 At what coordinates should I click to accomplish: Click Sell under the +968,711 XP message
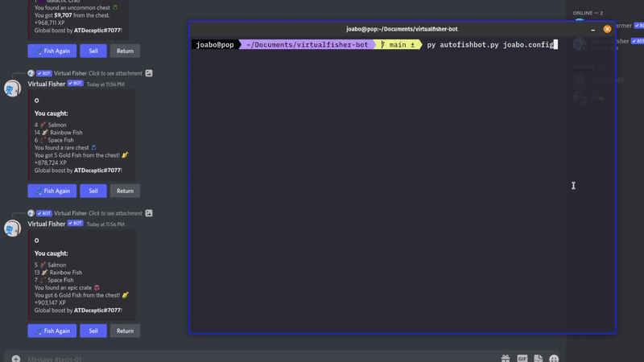(93, 51)
